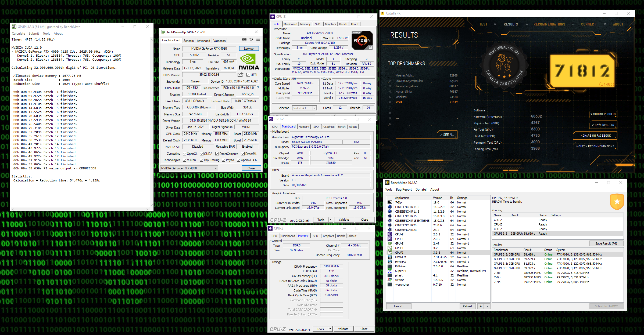Select the 58.488 s result row in BenchMate
The width and height of the screenshot is (644, 335).
[557, 254]
